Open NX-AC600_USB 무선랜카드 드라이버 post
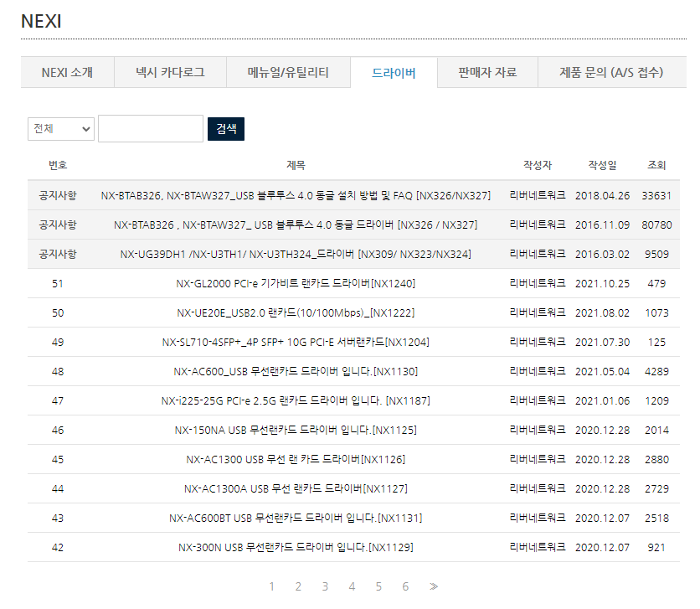This screenshot has height=609, width=700. (296, 371)
